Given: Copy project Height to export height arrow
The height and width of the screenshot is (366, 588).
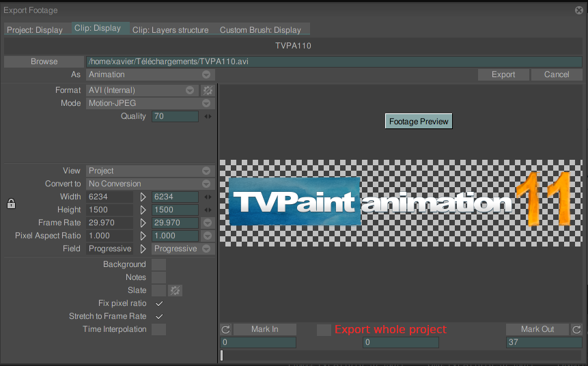Looking at the screenshot, I should tap(143, 210).
